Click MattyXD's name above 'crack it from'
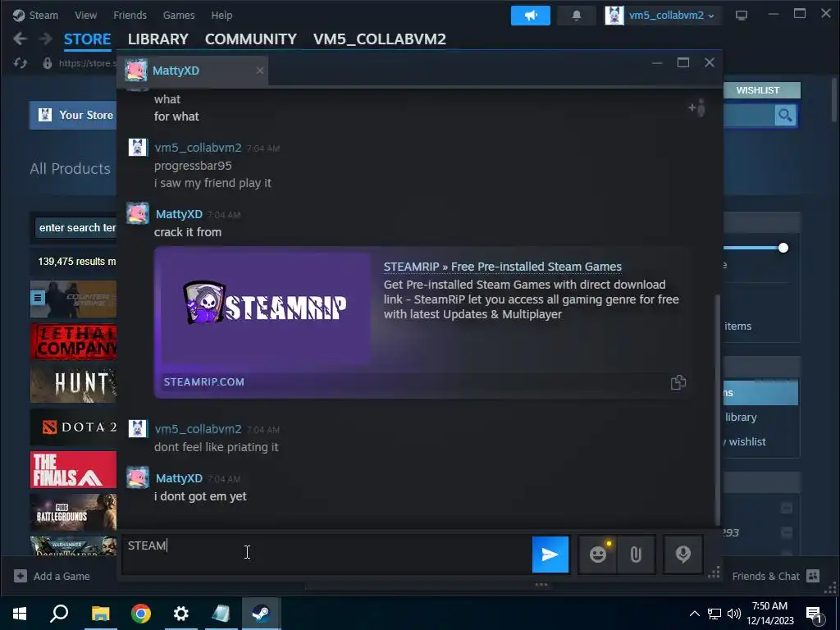The image size is (840, 630). point(179,214)
